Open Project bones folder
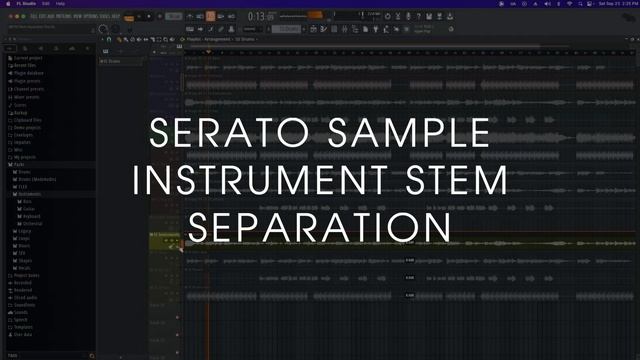The image size is (640, 360). [27, 276]
